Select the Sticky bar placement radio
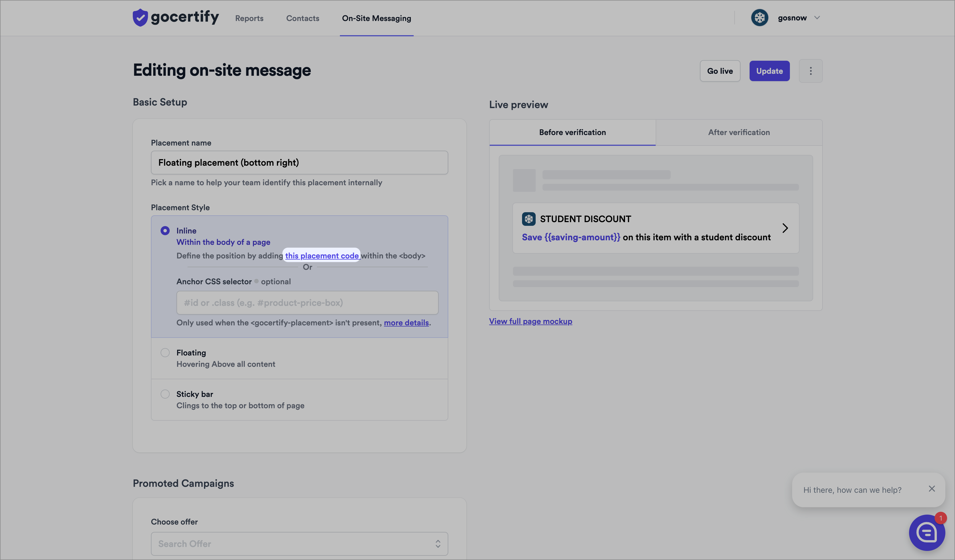955x560 pixels. (x=165, y=394)
